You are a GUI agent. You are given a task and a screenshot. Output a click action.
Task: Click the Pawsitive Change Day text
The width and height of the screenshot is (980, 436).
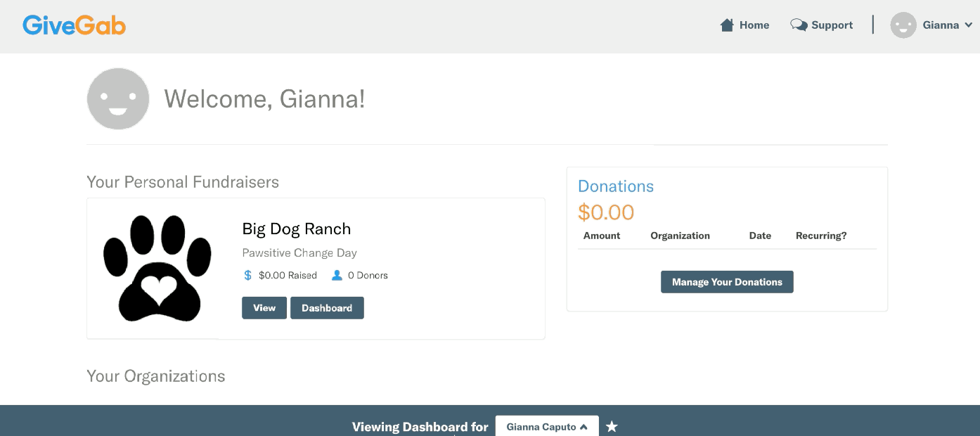(x=299, y=252)
